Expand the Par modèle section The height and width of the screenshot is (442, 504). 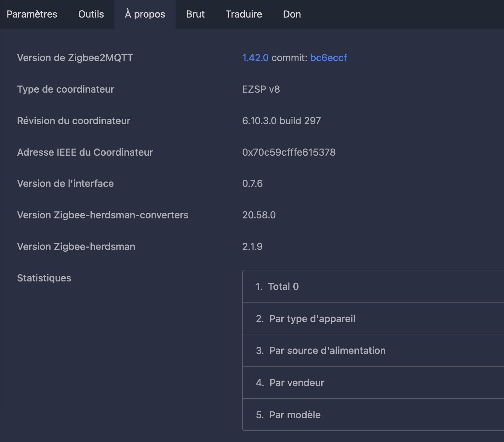tap(295, 415)
